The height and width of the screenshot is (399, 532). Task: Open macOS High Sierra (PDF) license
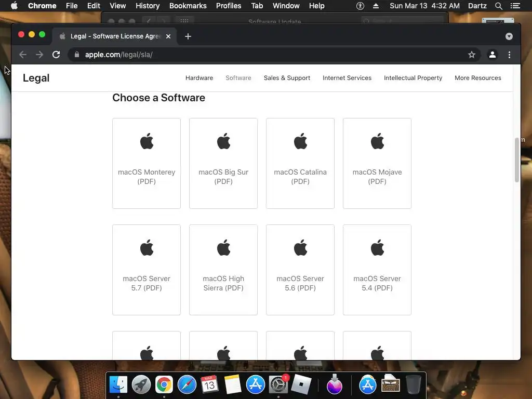click(223, 270)
